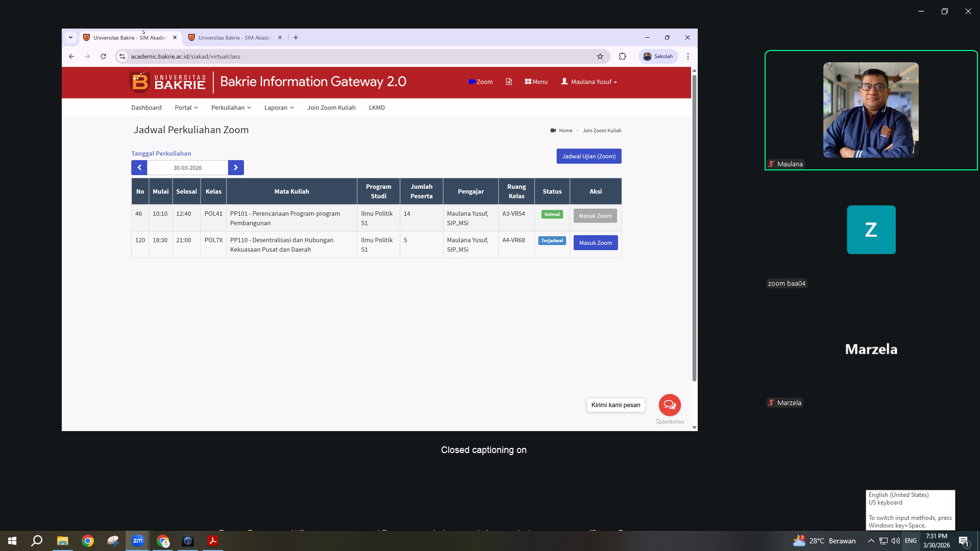Click the A4-VR68 room cell
This screenshot has width=980, height=551.
point(517,245)
